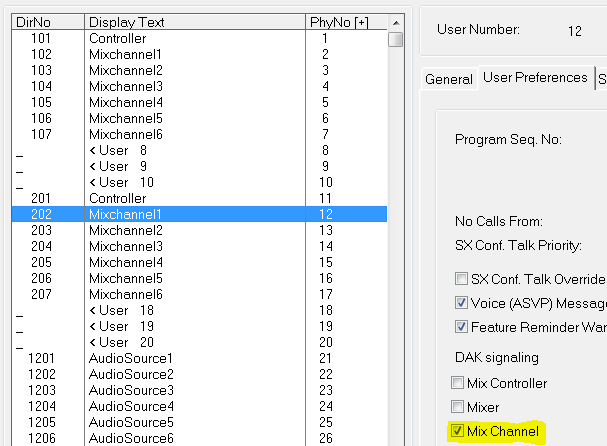Screen dimensions: 607x446
Task: Disable the Voice (ASVP) Message checkbox
Action: pos(461,303)
